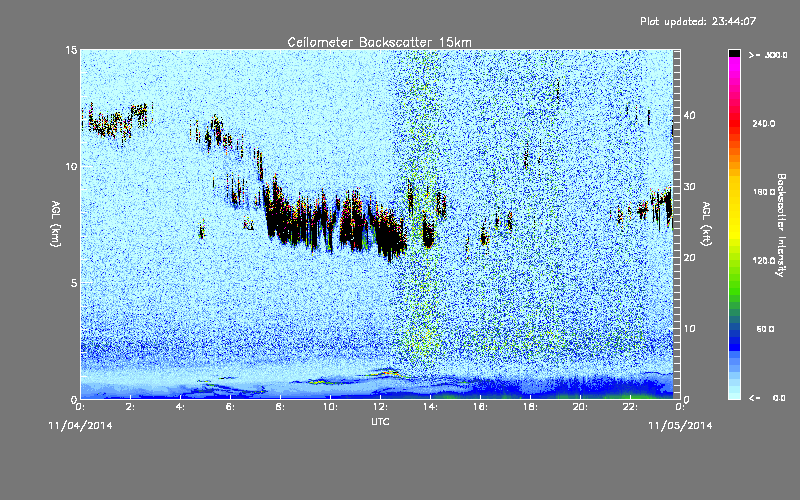Viewport: 800px width, 500px height.
Task: Click the "60.0" colorbar value
Action: click(765, 329)
